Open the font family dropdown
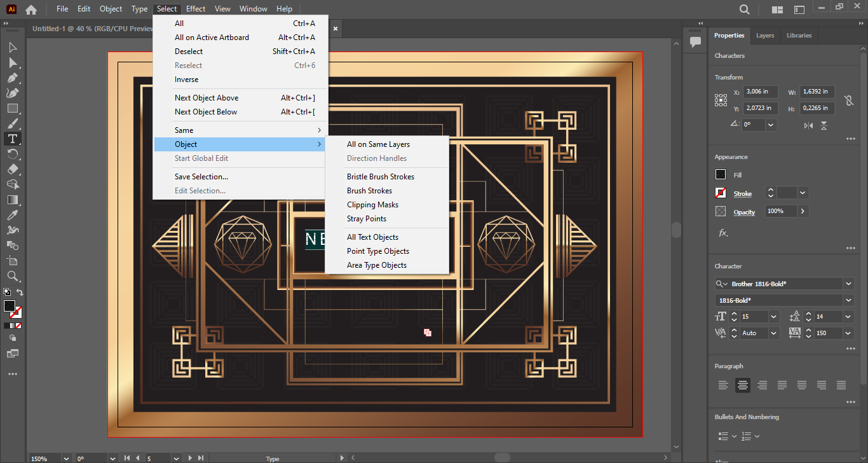Image resolution: width=868 pixels, height=463 pixels. point(848,284)
